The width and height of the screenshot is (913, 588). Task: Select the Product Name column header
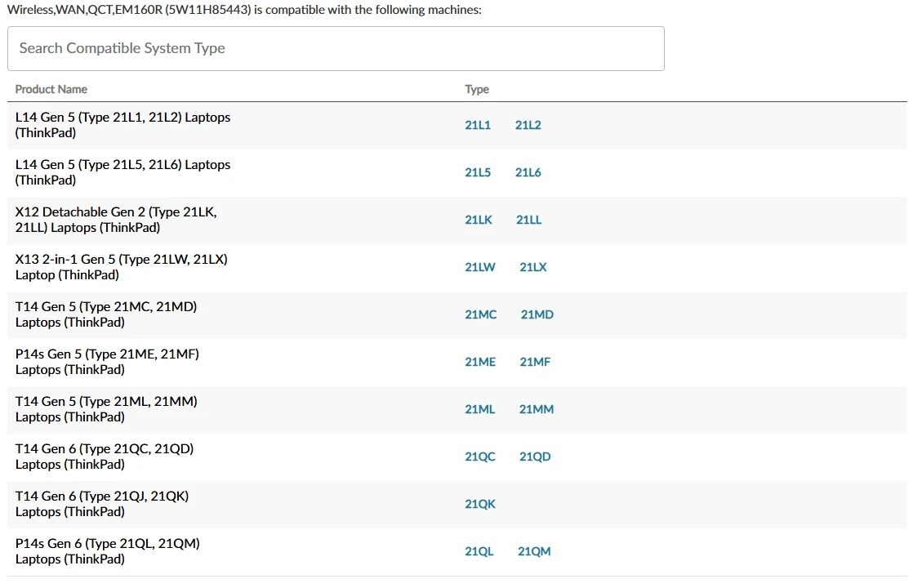click(51, 89)
